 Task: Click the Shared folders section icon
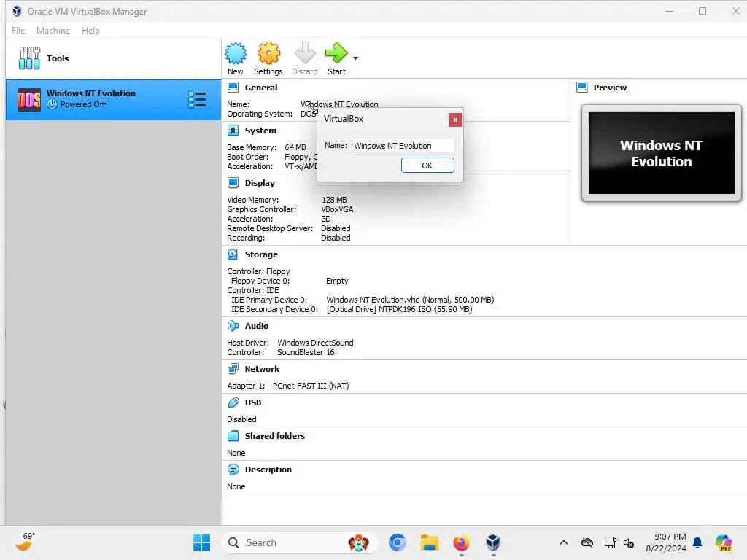233,436
